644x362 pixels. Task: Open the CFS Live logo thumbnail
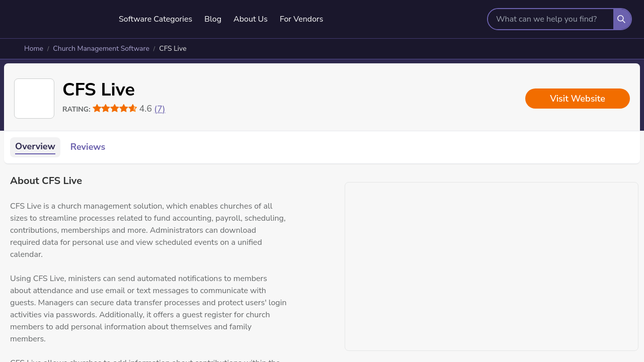(x=34, y=99)
